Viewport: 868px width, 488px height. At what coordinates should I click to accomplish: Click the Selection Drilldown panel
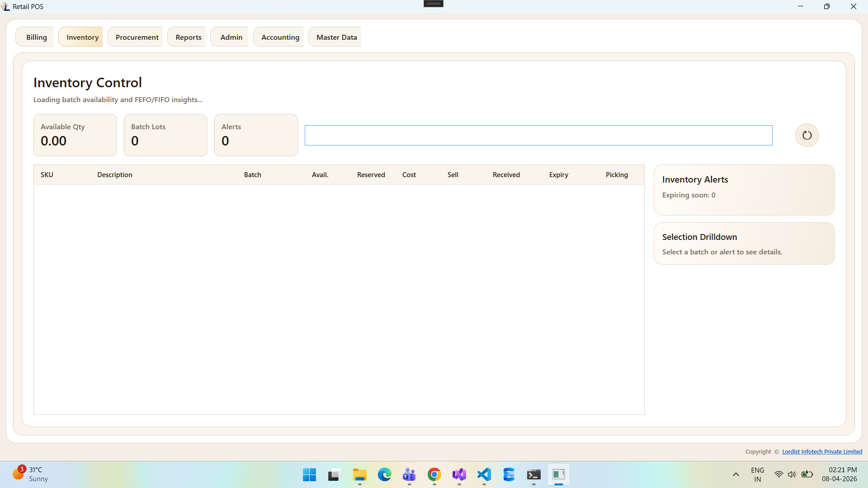[744, 244]
